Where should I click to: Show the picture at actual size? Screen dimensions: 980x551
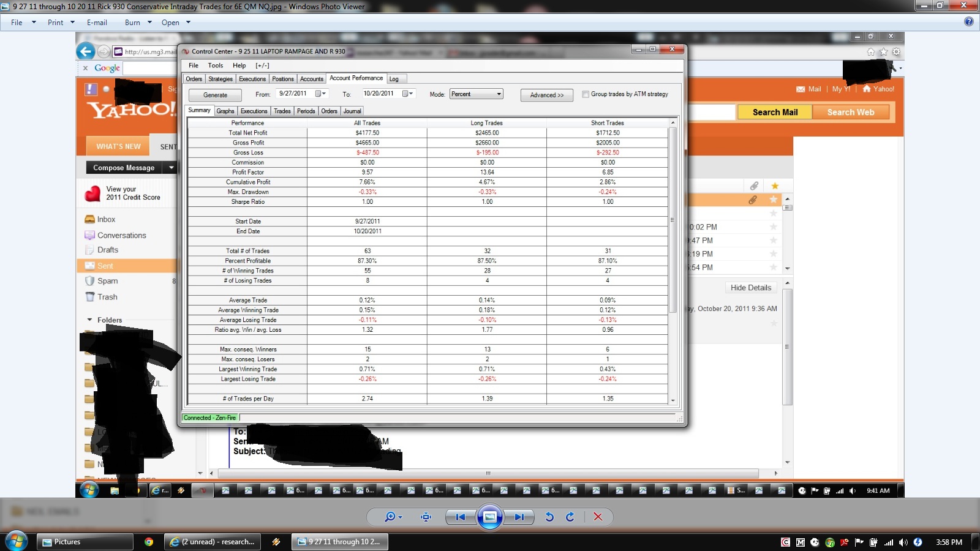coord(426,517)
